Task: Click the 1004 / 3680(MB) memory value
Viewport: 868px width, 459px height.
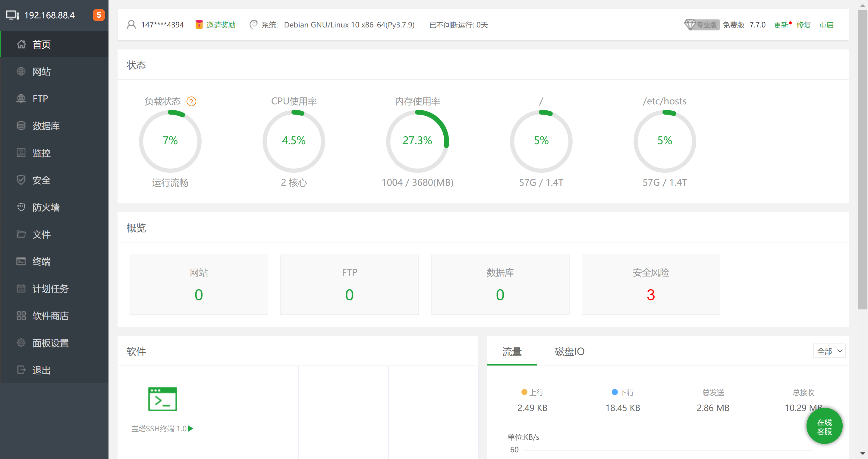Action: pyautogui.click(x=417, y=182)
